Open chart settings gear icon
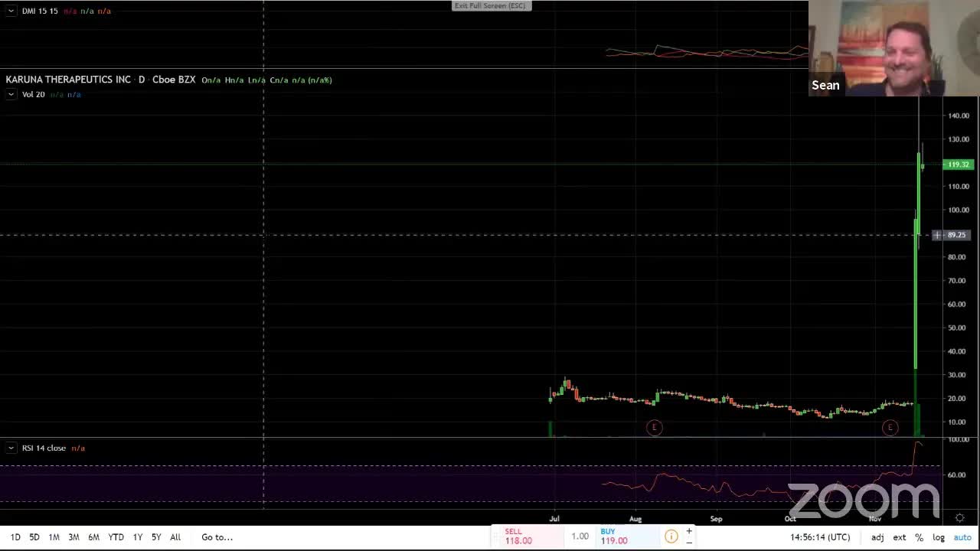 click(x=960, y=518)
